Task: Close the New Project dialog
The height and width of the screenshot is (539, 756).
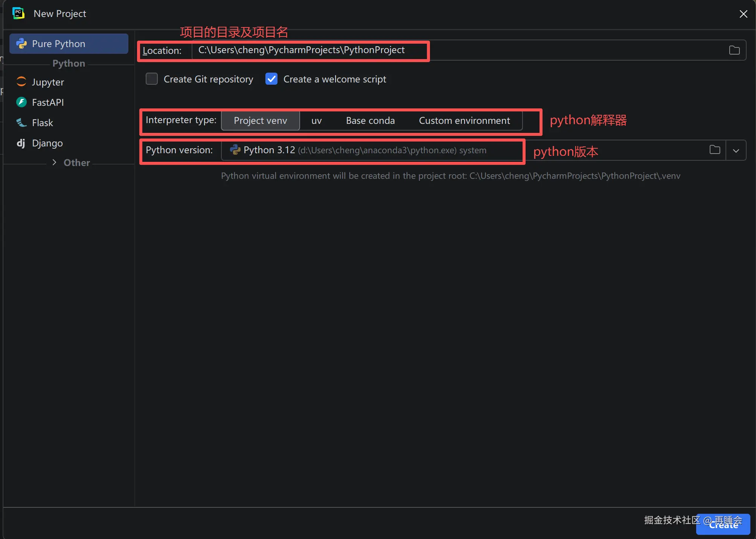Action: pos(743,14)
